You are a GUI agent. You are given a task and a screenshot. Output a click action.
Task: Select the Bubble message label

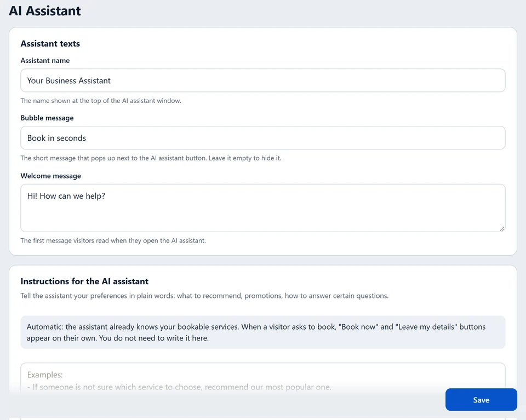[47, 118]
